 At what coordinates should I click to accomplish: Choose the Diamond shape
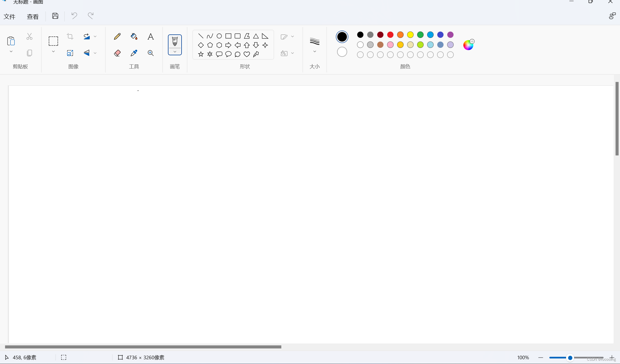click(x=201, y=45)
